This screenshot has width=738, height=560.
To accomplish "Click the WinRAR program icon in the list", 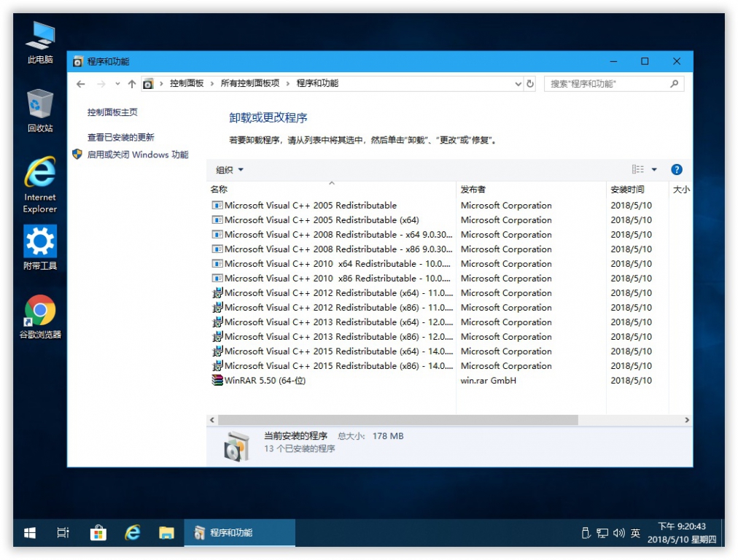I will coord(217,380).
